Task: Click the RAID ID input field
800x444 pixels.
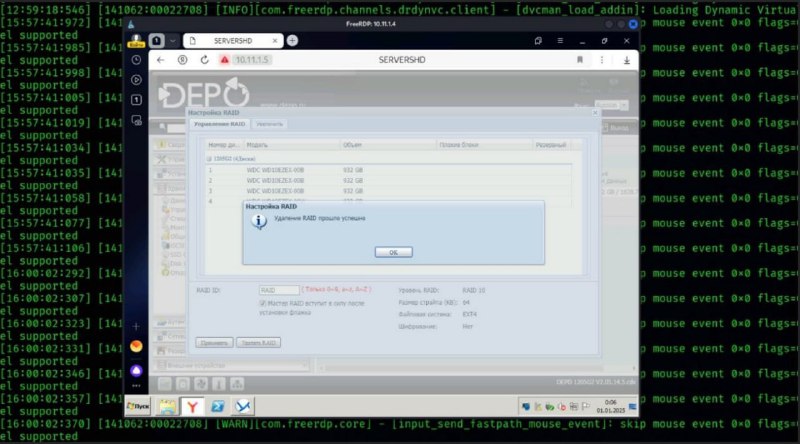Action: click(279, 290)
